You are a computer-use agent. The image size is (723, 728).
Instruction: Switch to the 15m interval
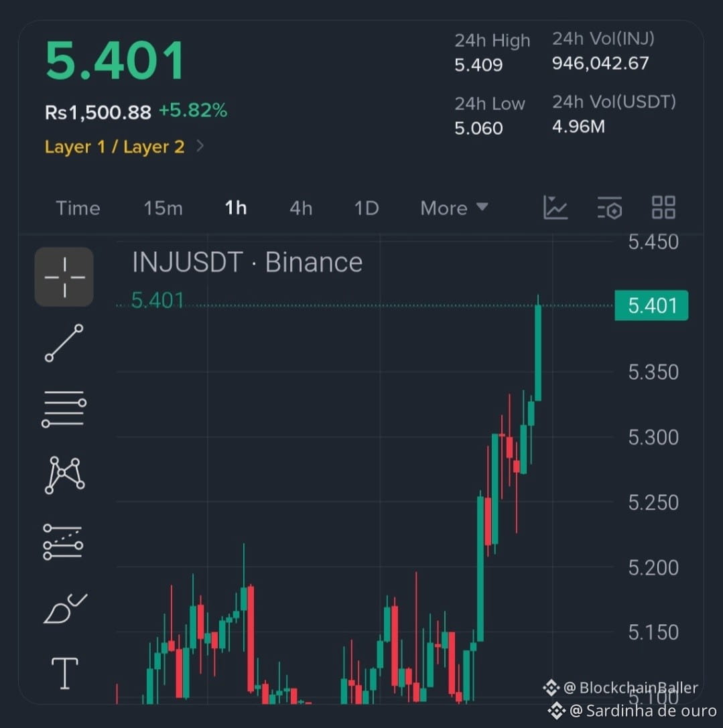163,208
